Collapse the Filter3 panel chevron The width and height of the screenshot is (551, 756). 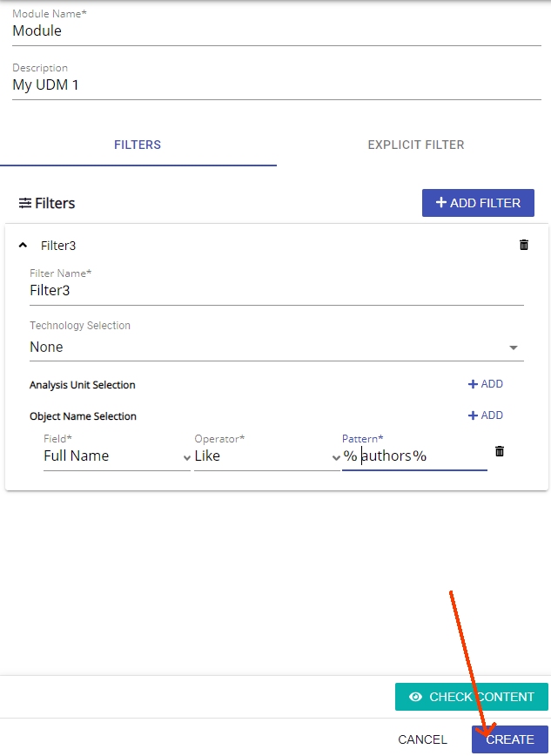pos(23,246)
